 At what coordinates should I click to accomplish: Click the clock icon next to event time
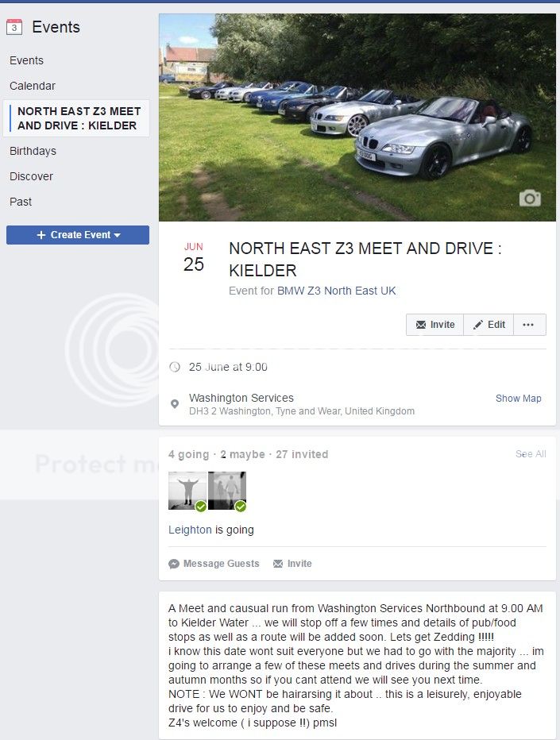[x=175, y=367]
